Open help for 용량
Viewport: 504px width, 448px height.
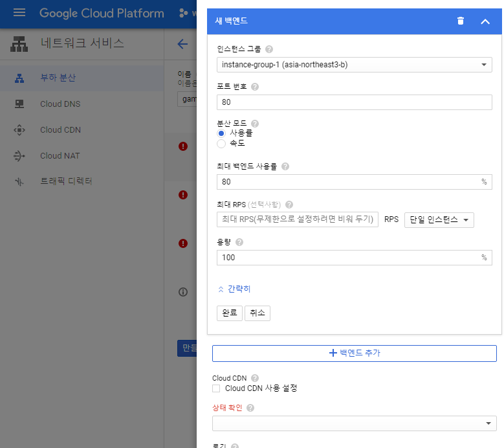239,242
